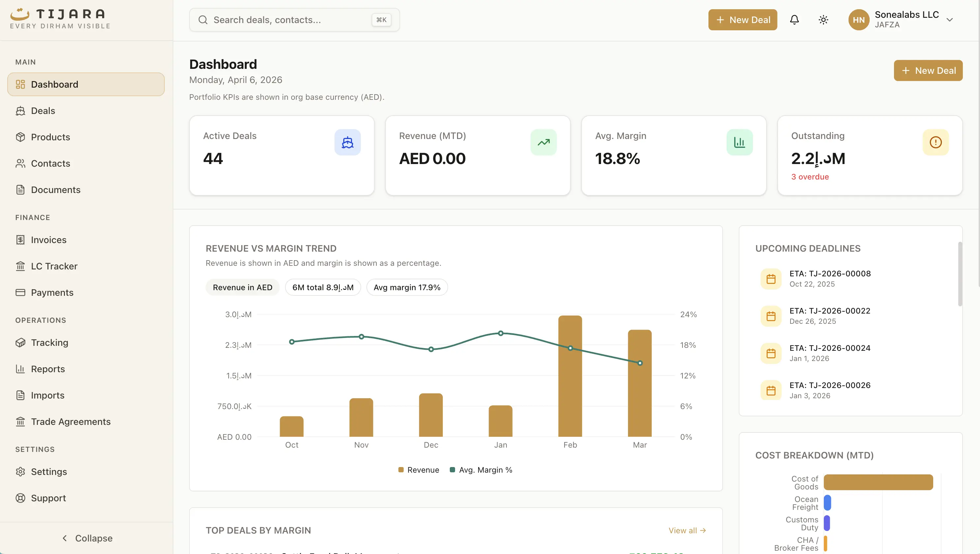
Task: Hide Avg. Margin % series via legend
Action: click(481, 470)
